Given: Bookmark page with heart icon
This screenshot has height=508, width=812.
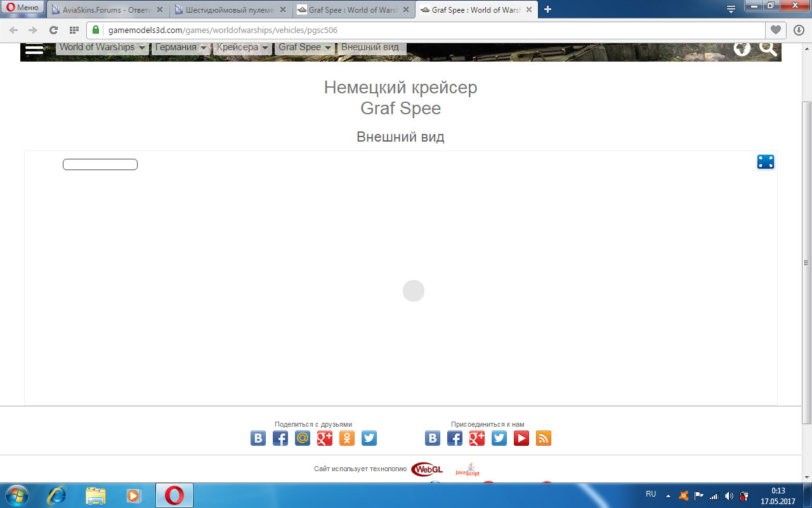Looking at the screenshot, I should click(x=775, y=30).
